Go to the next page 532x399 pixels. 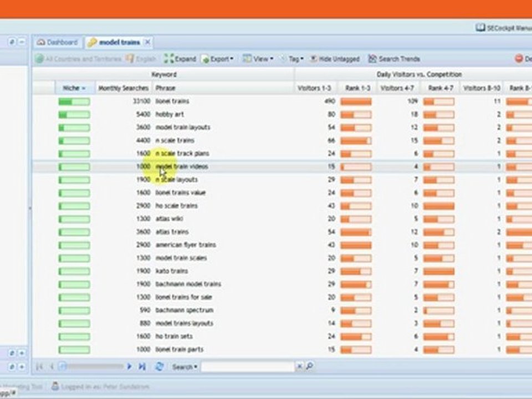tap(129, 367)
